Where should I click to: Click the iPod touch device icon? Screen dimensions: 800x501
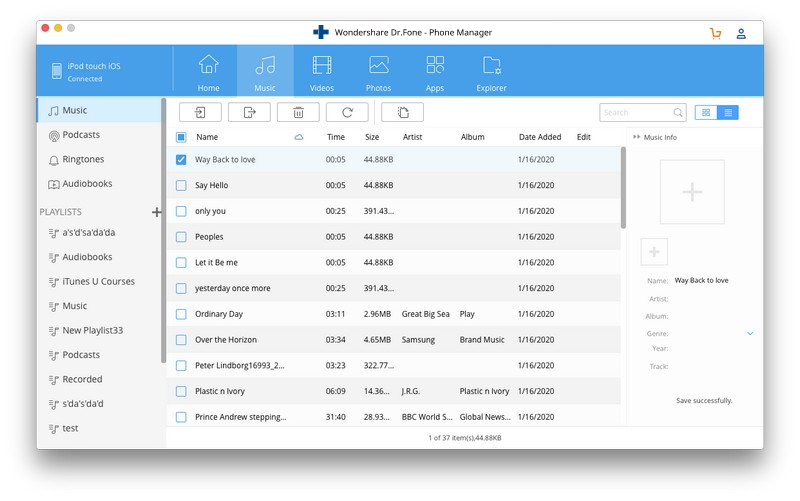coord(57,71)
